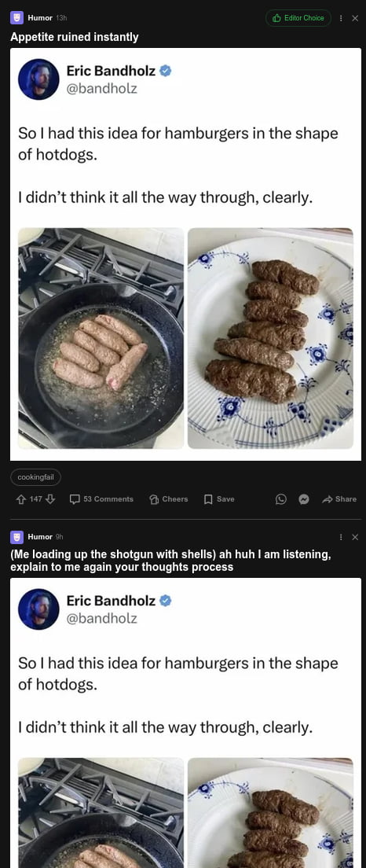Image resolution: width=366 pixels, height=868 pixels.
Task: Open the shotgun shells post title
Action: [170, 561]
